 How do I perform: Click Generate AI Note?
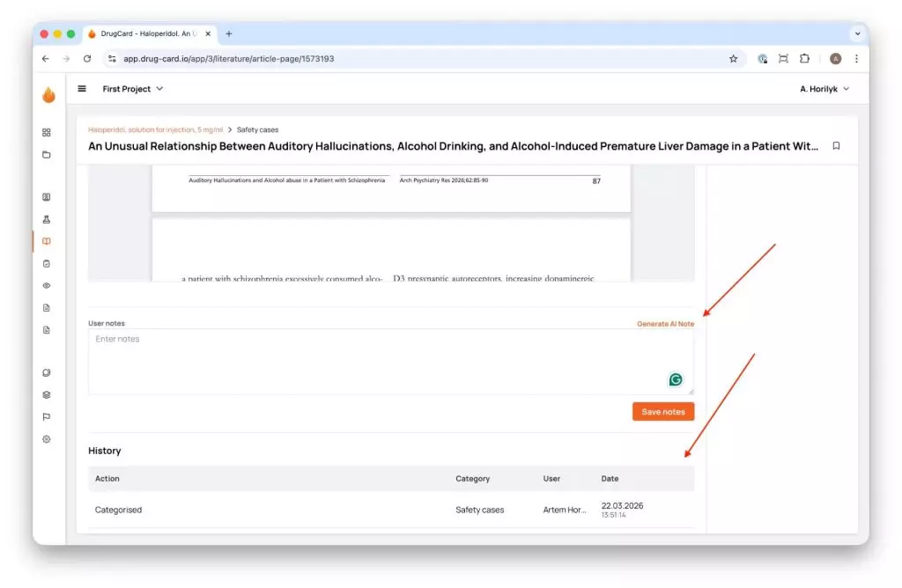(666, 324)
